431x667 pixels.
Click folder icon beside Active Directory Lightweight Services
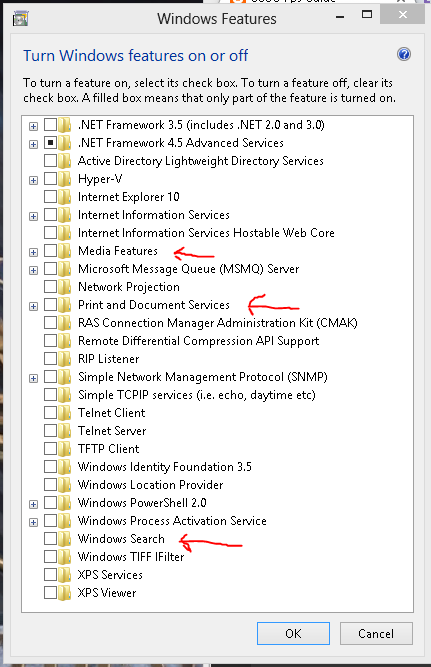[65, 161]
